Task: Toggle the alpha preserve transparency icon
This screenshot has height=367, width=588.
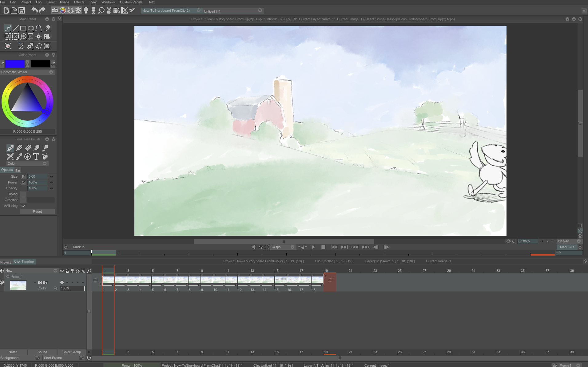Action: pos(77,271)
